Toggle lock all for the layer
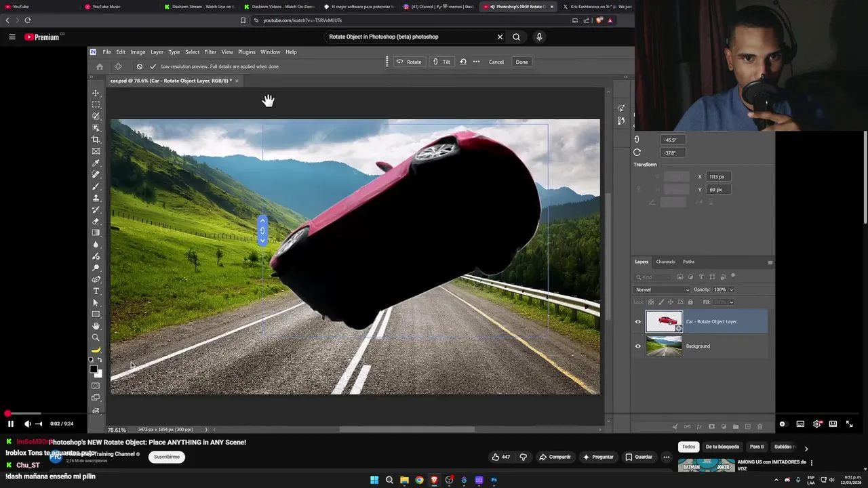 pyautogui.click(x=690, y=302)
